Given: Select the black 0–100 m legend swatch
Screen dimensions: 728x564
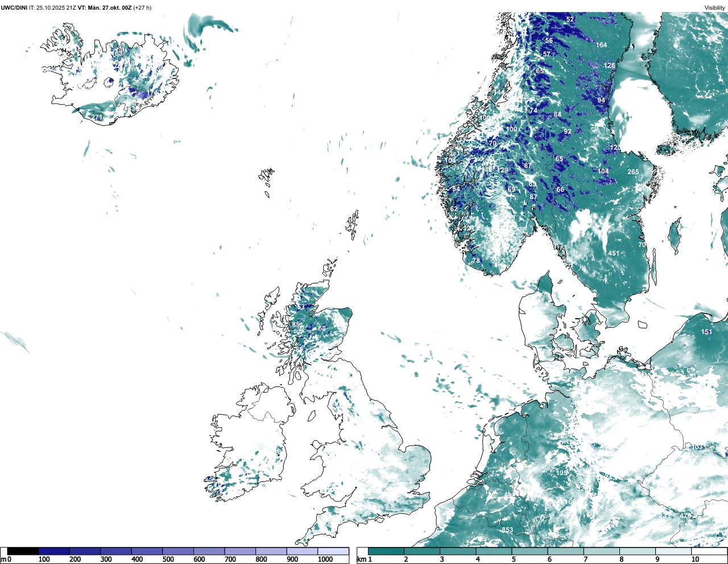Looking at the screenshot, I should (23, 551).
